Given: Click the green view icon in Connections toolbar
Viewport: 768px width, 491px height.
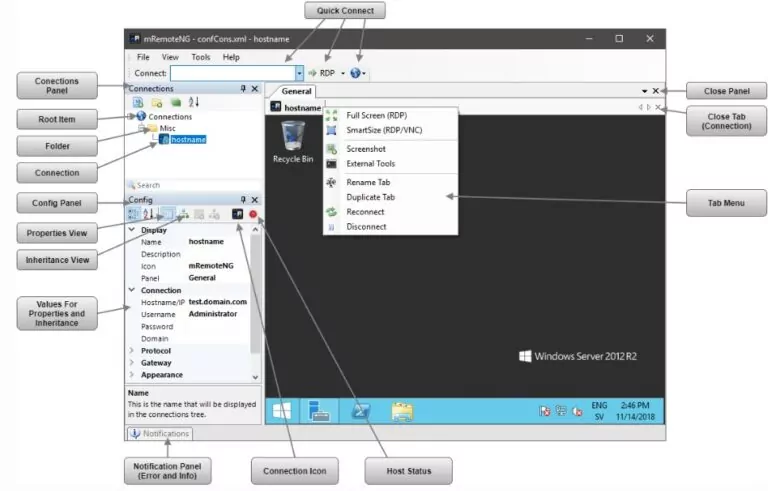Looking at the screenshot, I should point(176,102).
